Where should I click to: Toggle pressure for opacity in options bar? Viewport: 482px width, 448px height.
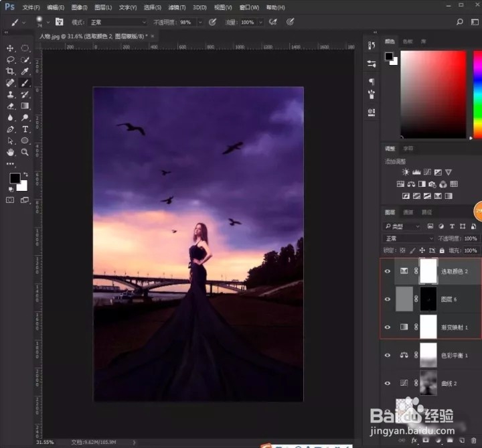(212, 22)
